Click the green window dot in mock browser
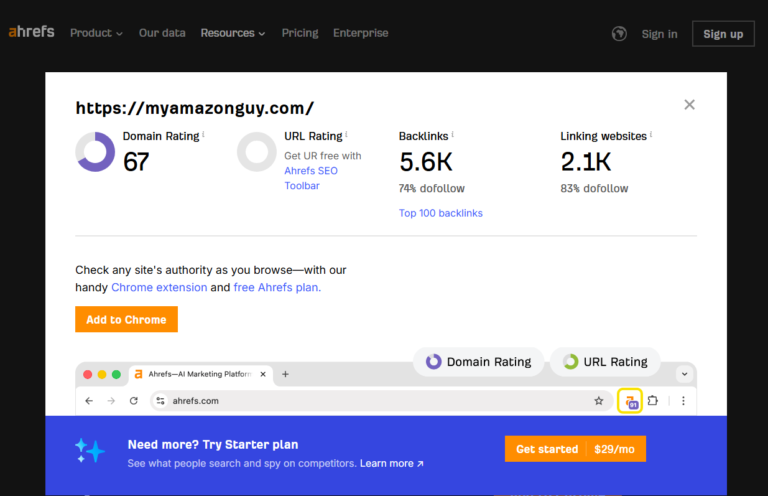This screenshot has width=768, height=496. click(116, 374)
